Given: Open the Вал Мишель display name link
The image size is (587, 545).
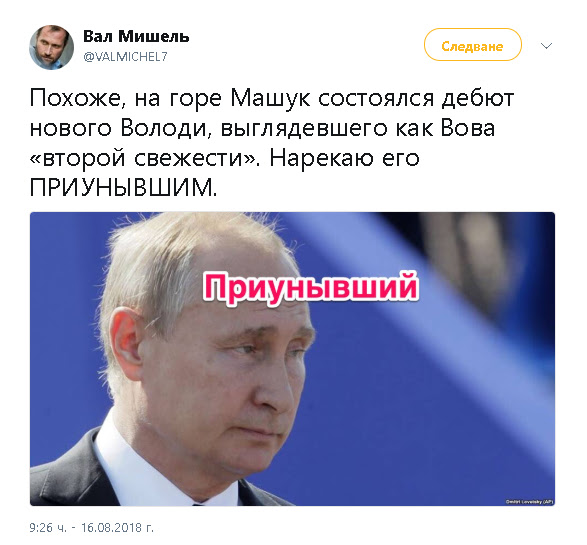Looking at the screenshot, I should 136,36.
